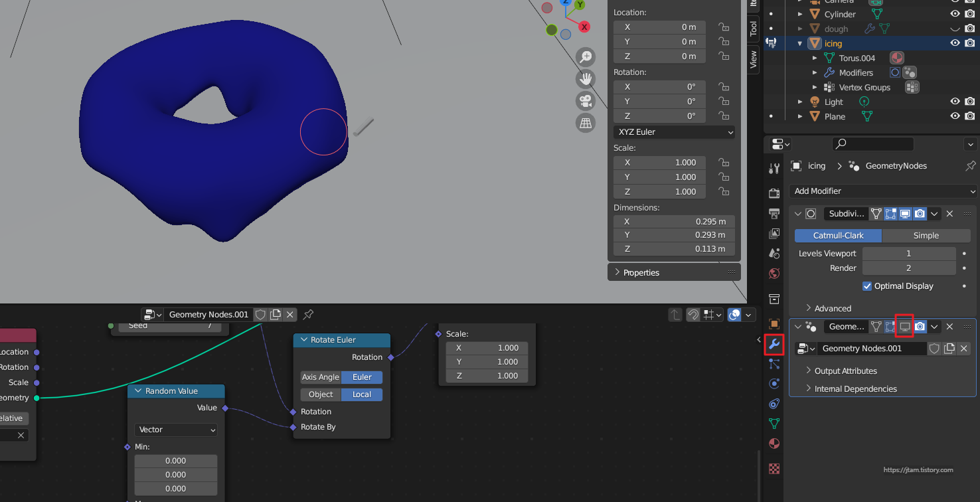Viewport: 980px width, 502px height.
Task: Click Geometry Nodes.001 name in modifier panel
Action: click(871, 349)
